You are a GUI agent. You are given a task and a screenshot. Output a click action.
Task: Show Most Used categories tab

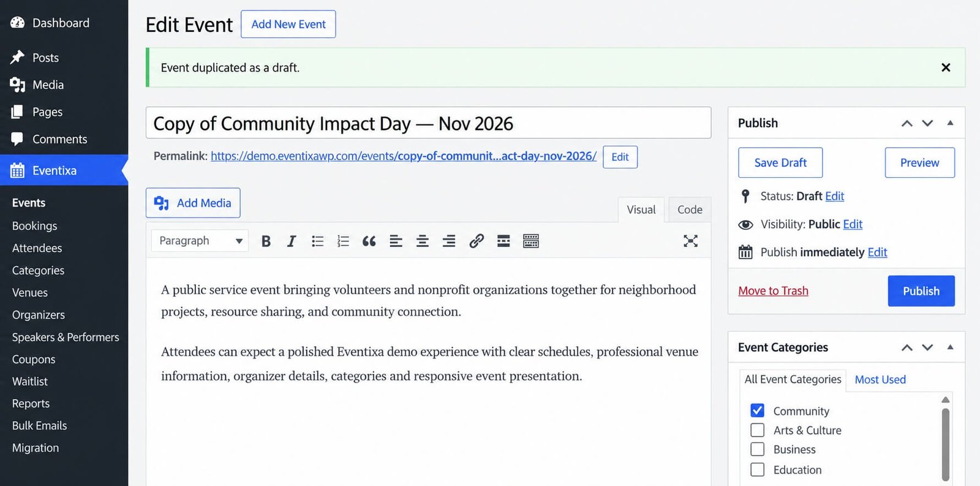click(880, 379)
